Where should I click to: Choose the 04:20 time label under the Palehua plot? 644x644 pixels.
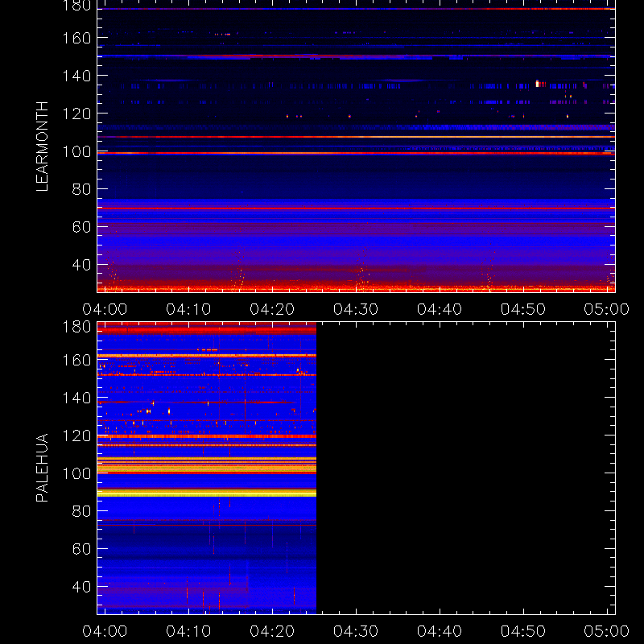tap(272, 631)
